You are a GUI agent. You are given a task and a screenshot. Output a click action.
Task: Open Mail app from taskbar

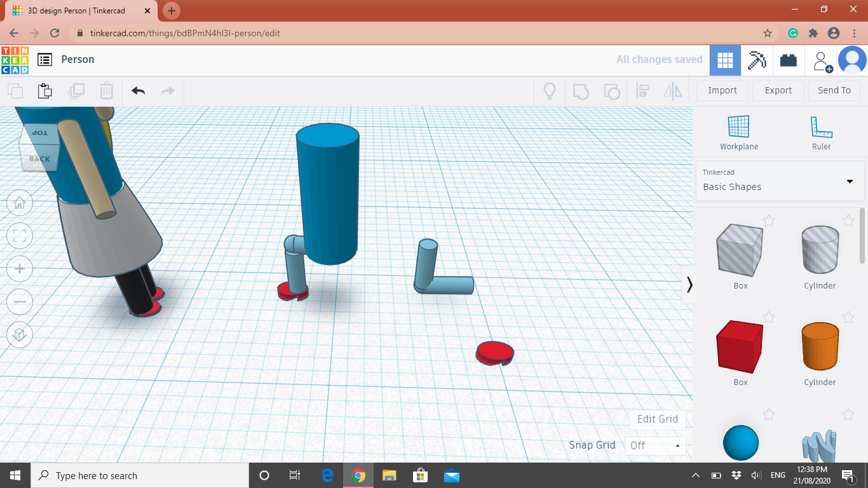[x=452, y=475]
